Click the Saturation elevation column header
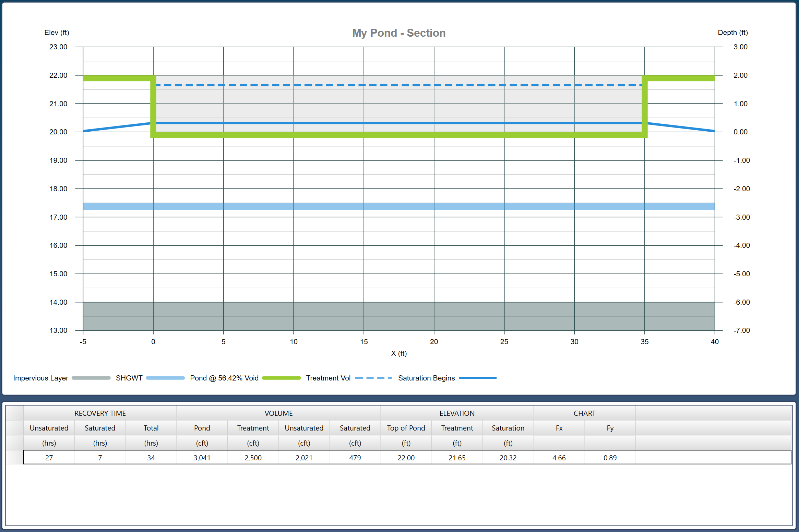 pyautogui.click(x=508, y=428)
